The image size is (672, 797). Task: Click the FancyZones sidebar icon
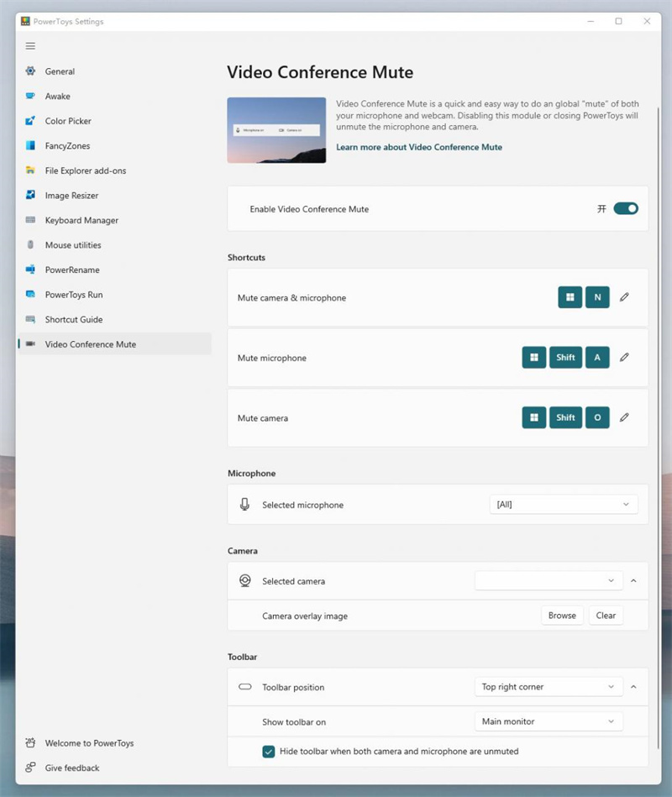click(31, 146)
